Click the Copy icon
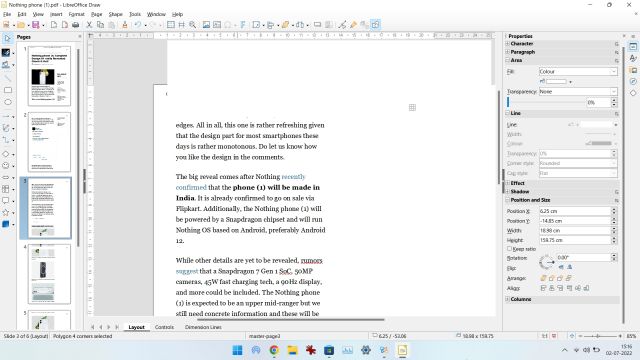 point(100,25)
